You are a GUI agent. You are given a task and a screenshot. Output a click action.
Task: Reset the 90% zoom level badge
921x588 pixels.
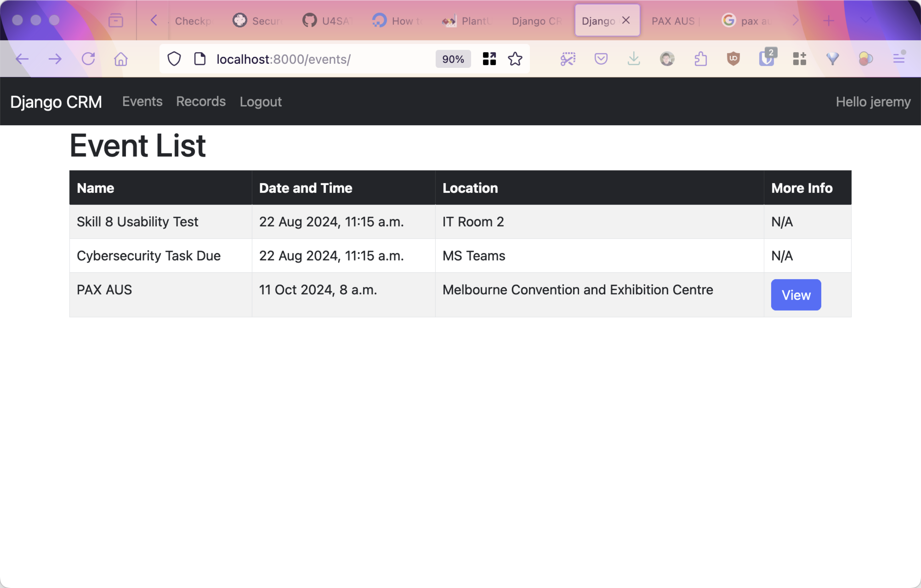(453, 59)
